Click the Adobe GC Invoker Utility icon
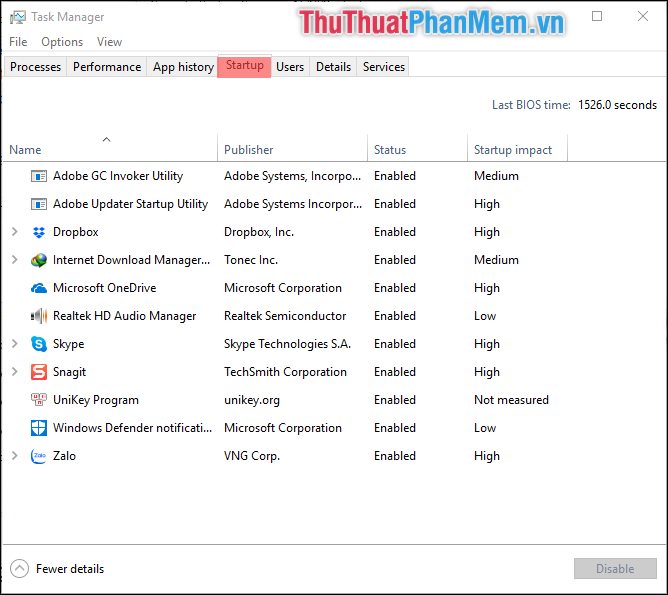 pos(39,176)
